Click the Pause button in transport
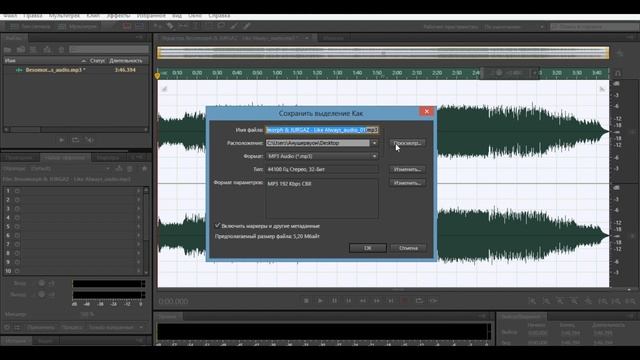Screen dimensions: 640x360 334,301
